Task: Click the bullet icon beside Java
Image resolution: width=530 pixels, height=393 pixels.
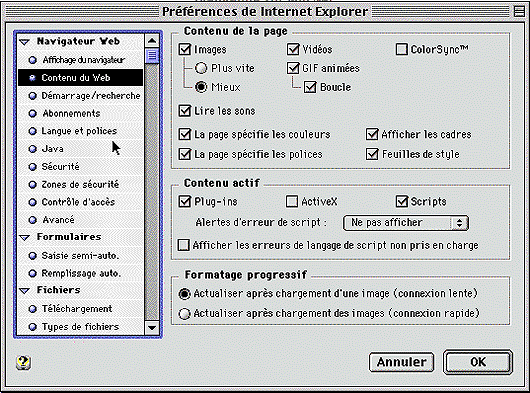Action: coord(32,149)
